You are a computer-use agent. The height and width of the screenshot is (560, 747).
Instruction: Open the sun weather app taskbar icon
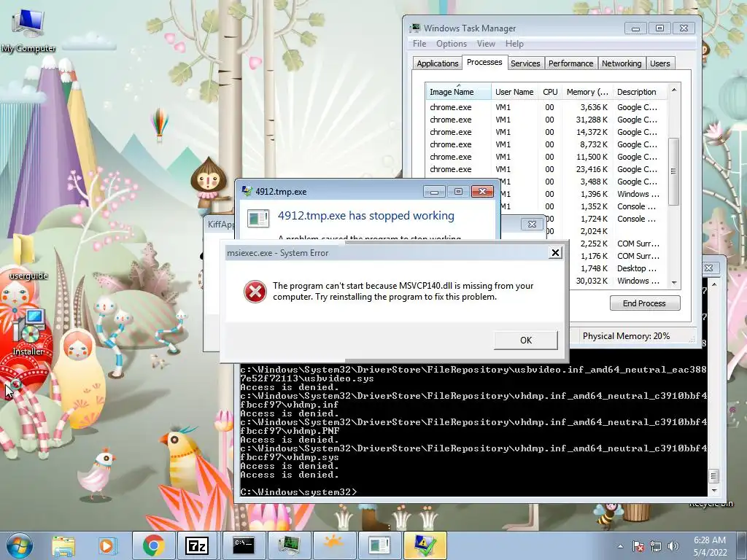(x=333, y=545)
